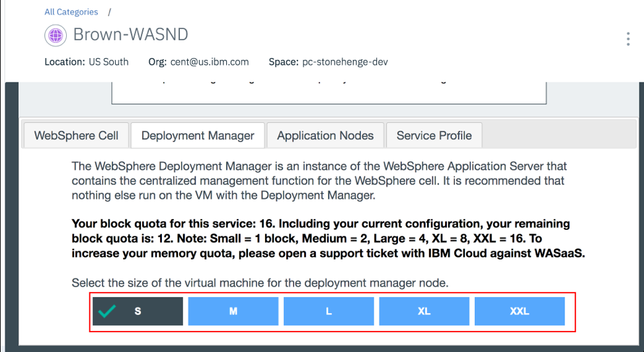Select the Deployment Manager tab
Viewport: 644px width, 352px height.
(198, 135)
